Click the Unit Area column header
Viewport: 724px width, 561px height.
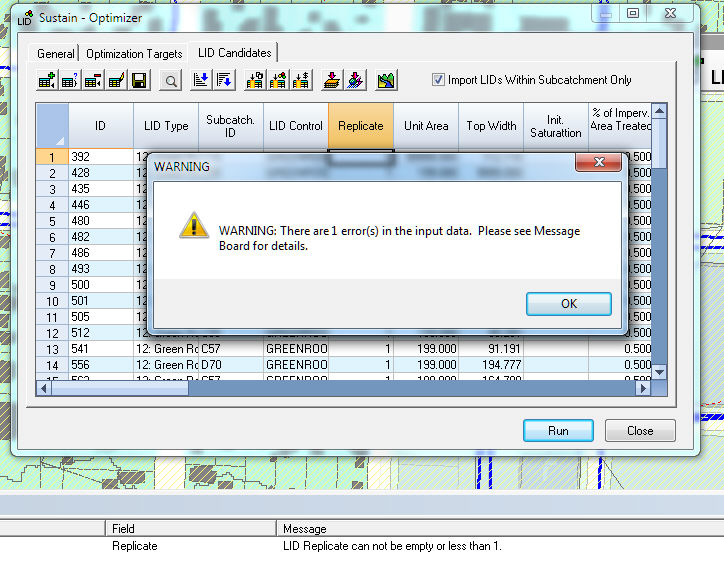tap(426, 126)
